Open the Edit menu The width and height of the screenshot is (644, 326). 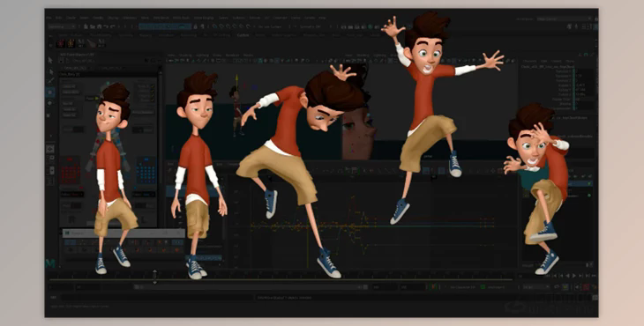pyautogui.click(x=59, y=18)
